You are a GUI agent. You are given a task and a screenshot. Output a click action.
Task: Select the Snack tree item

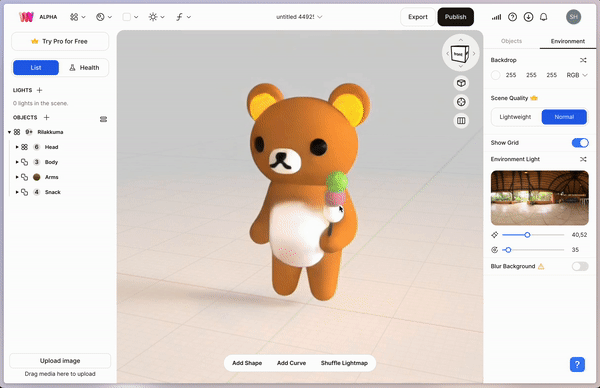click(60, 192)
